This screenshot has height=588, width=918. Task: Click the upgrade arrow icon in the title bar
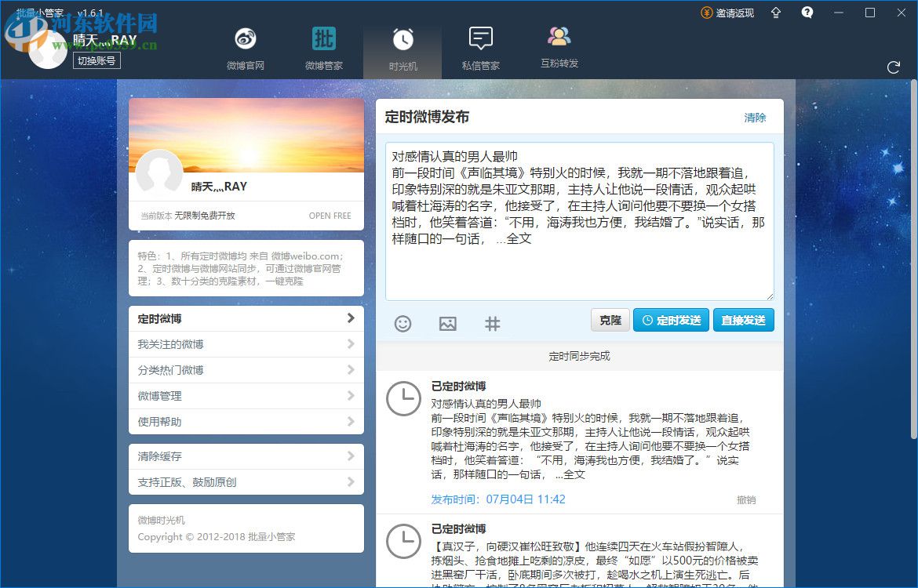click(x=775, y=13)
